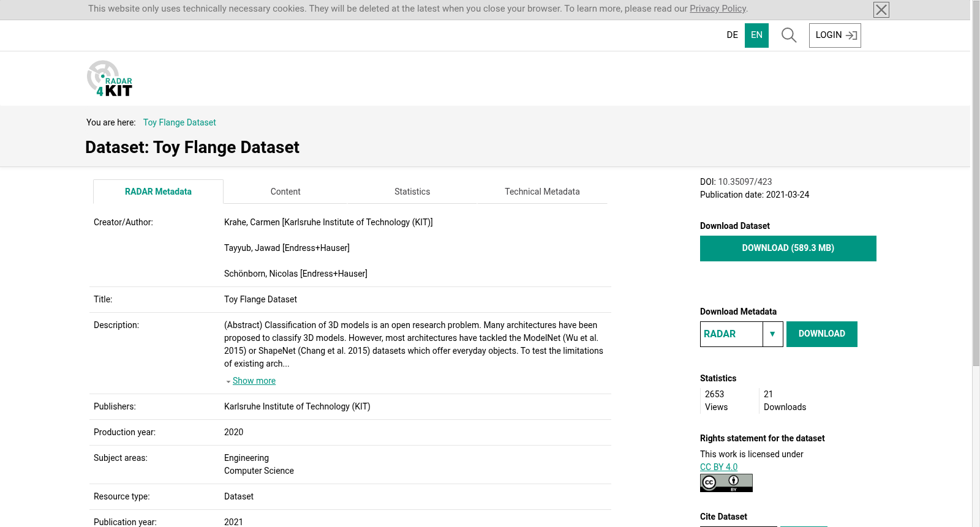This screenshot has height=527, width=980.
Task: Open the Statistics tab
Action: coord(412,192)
